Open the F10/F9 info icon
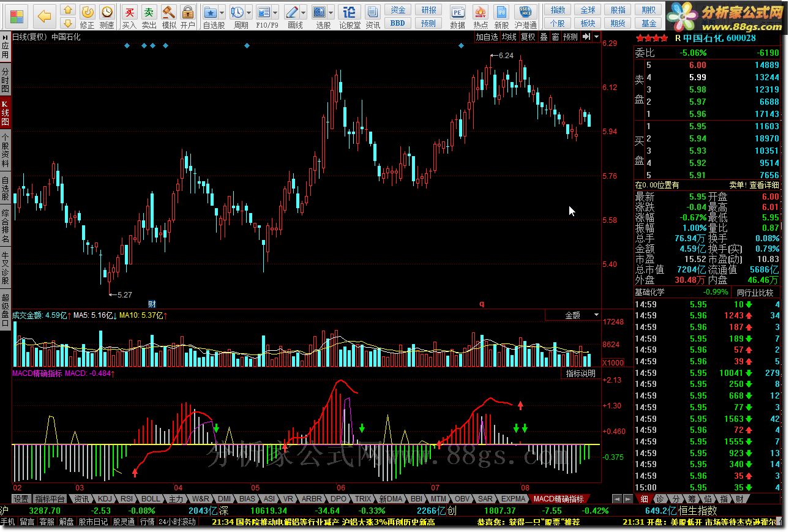The image size is (789, 532). (x=264, y=12)
